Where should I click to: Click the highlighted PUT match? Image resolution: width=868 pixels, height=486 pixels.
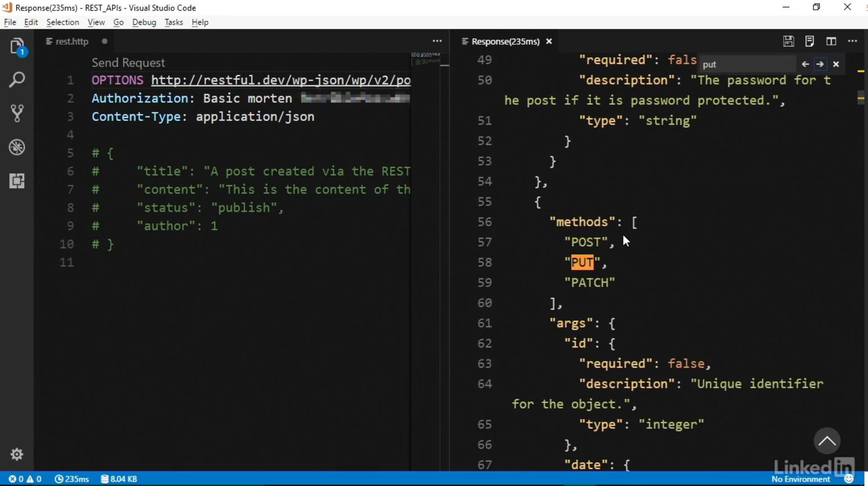582,262
